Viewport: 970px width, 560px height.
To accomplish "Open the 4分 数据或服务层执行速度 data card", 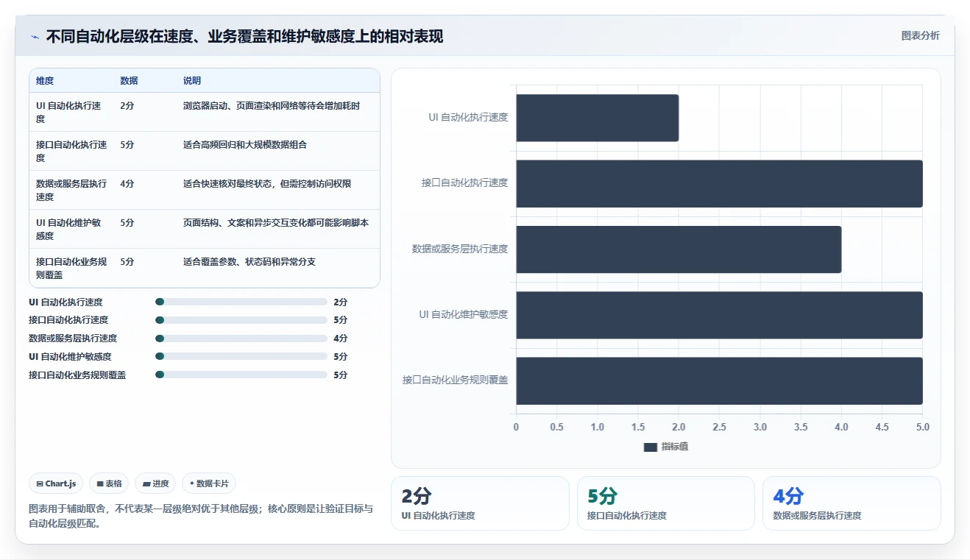I will click(x=852, y=503).
